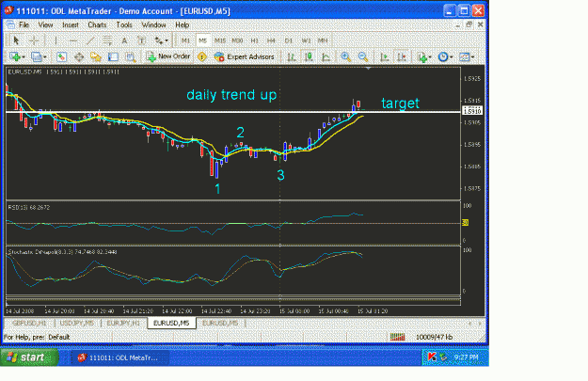This screenshot has height=381, width=588.
Task: Expand the Indicators dropdown arrow
Action: click(430, 57)
